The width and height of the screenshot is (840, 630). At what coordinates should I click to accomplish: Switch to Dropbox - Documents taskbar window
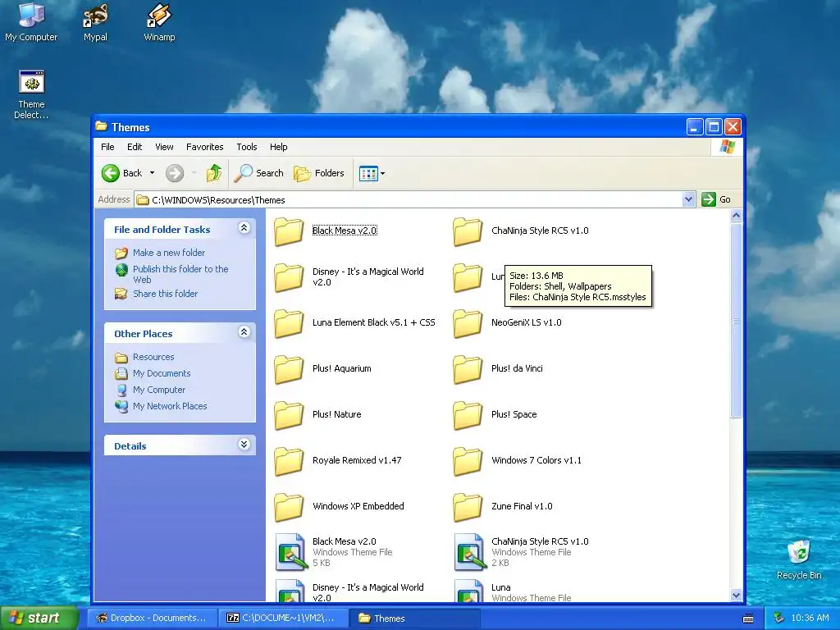click(x=152, y=618)
